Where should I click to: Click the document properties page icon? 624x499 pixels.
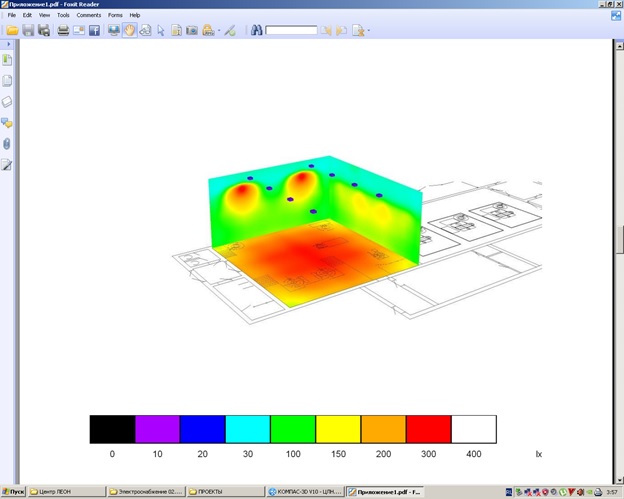coord(176,30)
